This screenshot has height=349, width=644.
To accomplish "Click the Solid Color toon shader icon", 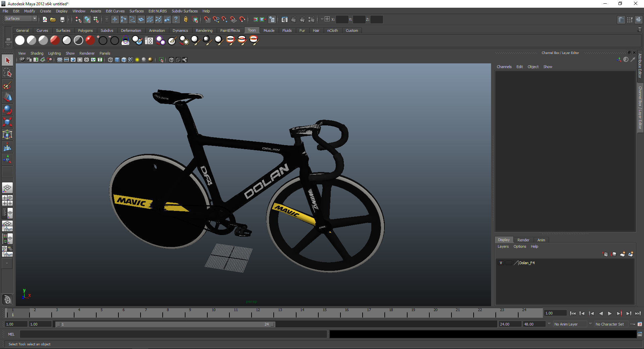I will (x=20, y=41).
